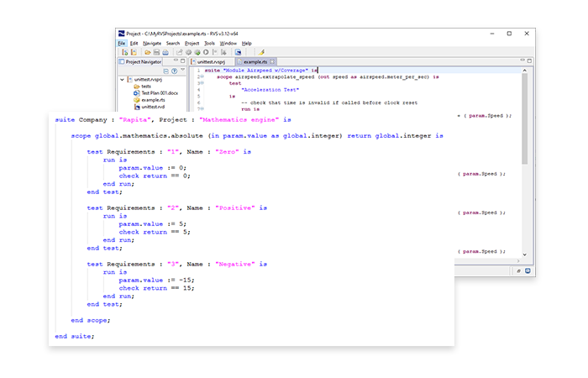Close the example.rts editor tab

272,62
